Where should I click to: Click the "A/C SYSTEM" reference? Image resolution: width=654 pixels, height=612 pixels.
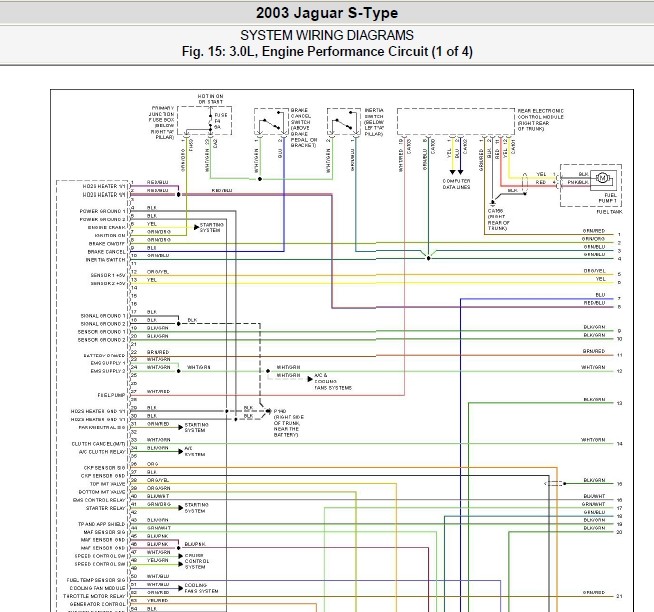[194, 451]
